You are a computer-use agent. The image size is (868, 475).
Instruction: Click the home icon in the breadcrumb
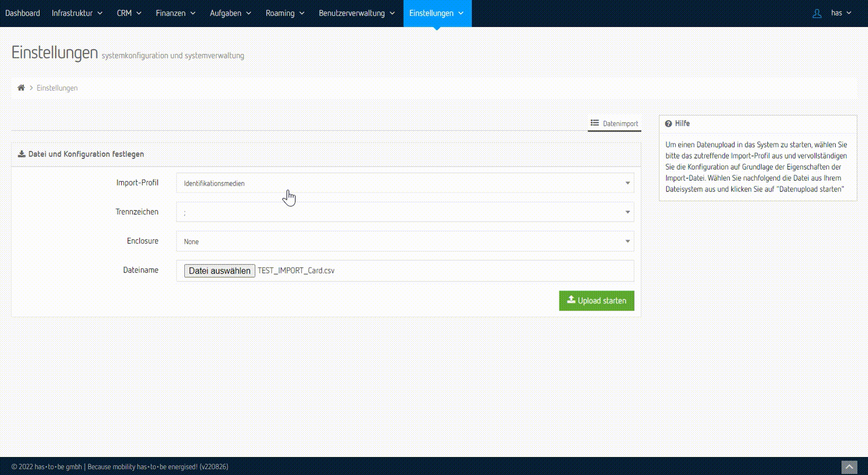21,88
